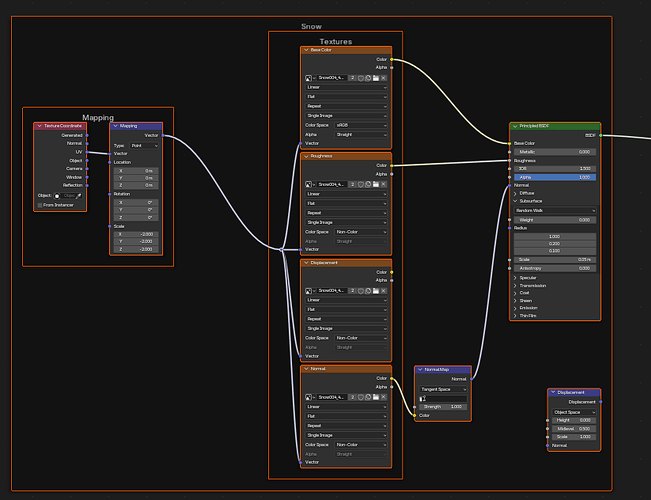Open Displacement texture Repeat extension dropdown
Image resolution: width=651 pixels, height=500 pixels.
click(x=346, y=319)
